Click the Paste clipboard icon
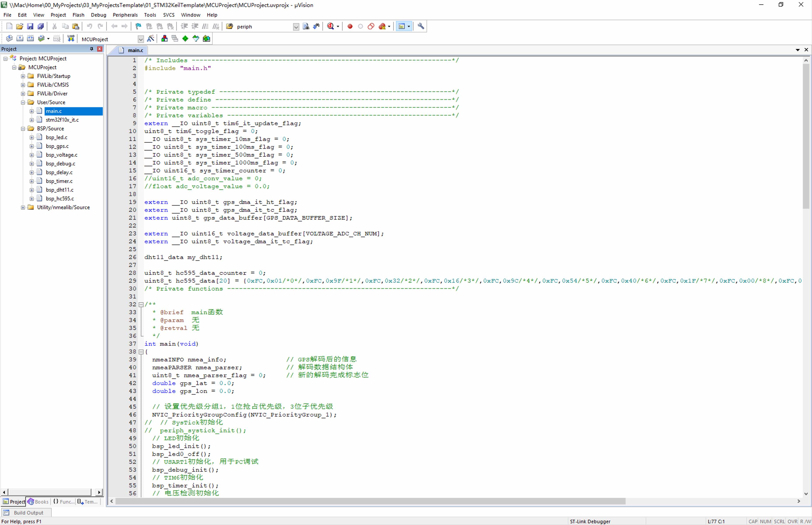 click(76, 26)
